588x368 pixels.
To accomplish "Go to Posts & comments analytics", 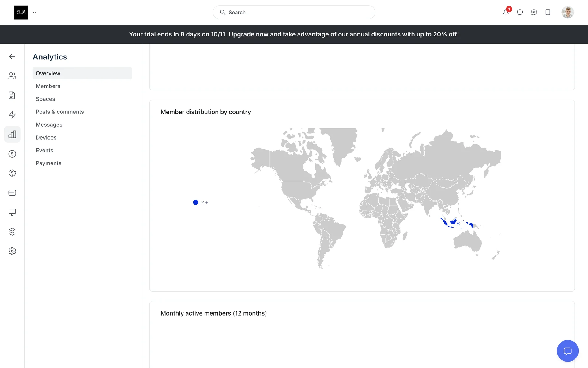I will (x=60, y=112).
